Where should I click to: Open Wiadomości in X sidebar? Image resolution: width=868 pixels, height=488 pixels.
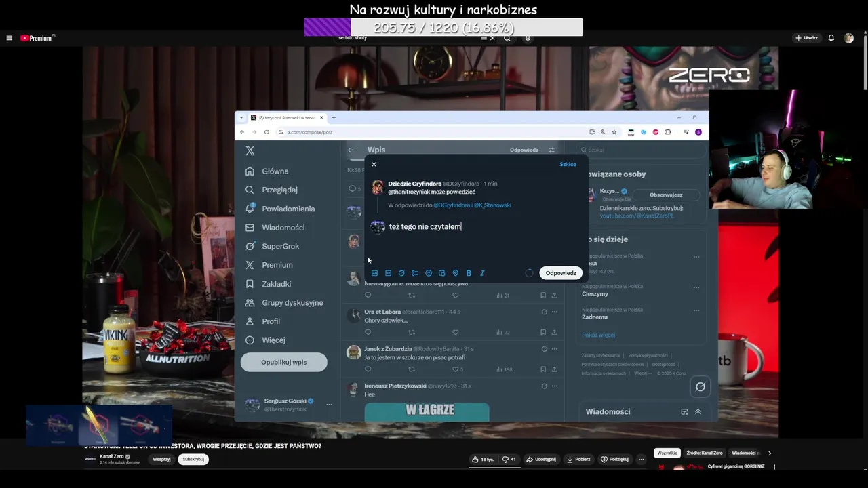click(x=275, y=228)
